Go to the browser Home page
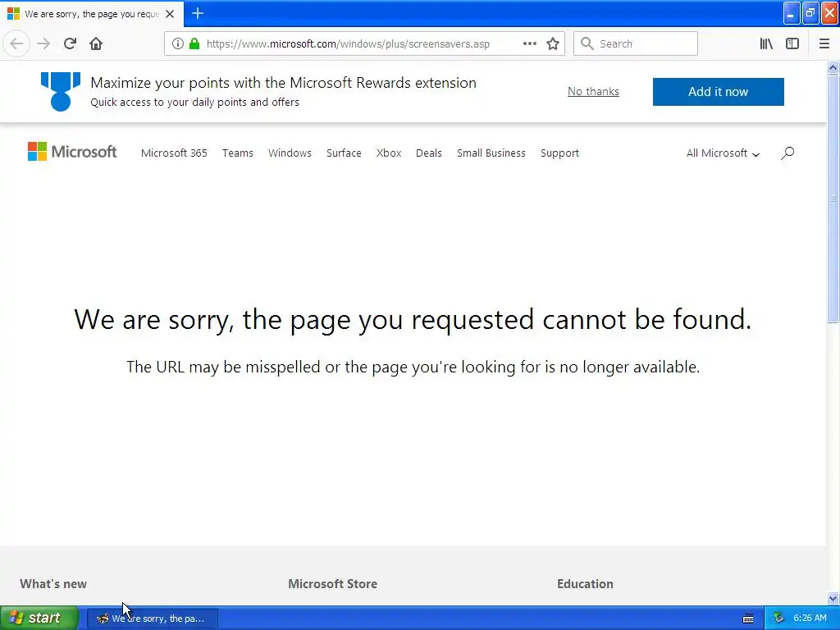Viewport: 840px width, 630px height. click(96, 43)
